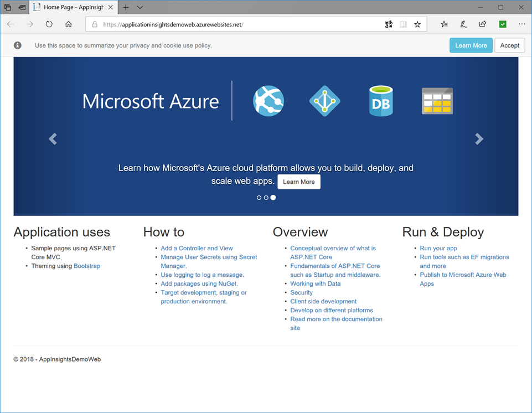532x413 pixels.
Task: Open the translate icon in the address bar
Action: tap(389, 24)
